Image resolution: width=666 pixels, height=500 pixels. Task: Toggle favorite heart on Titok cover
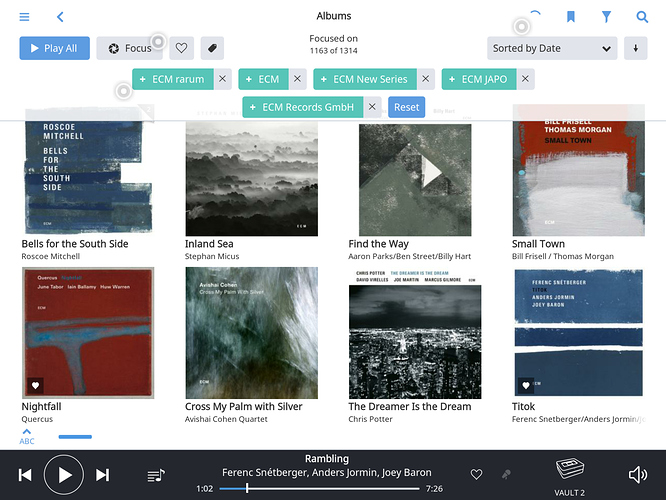pos(525,385)
